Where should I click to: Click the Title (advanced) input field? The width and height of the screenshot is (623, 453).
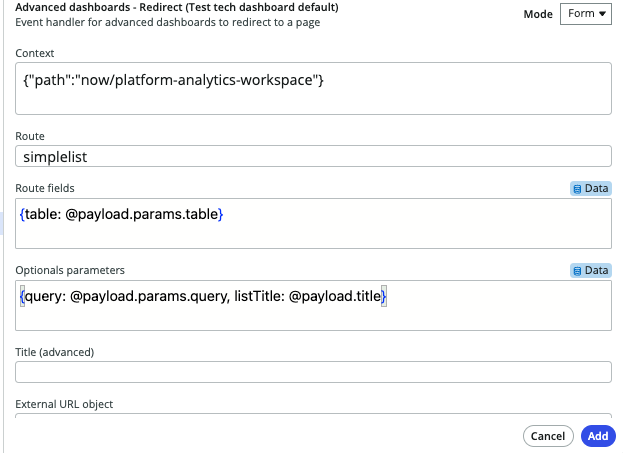click(313, 372)
